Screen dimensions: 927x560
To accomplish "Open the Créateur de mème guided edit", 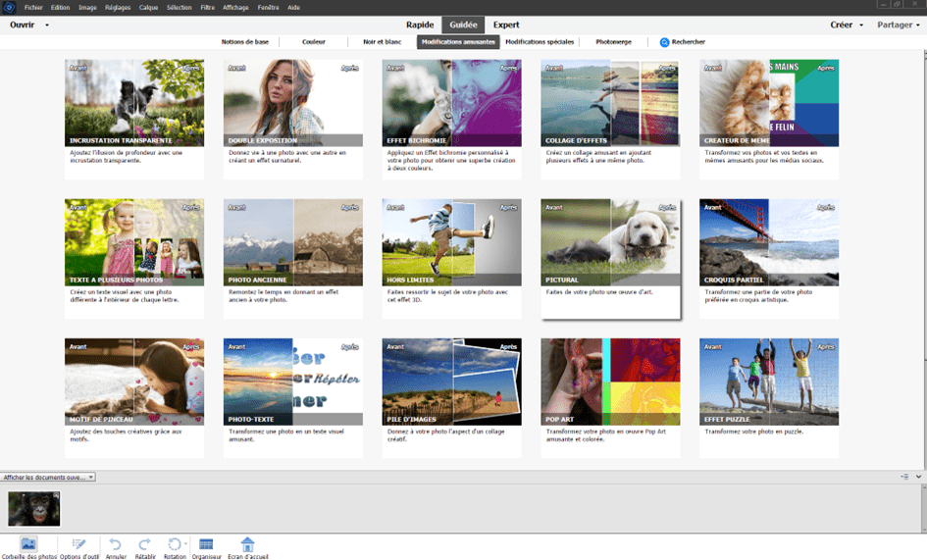I will pos(768,119).
